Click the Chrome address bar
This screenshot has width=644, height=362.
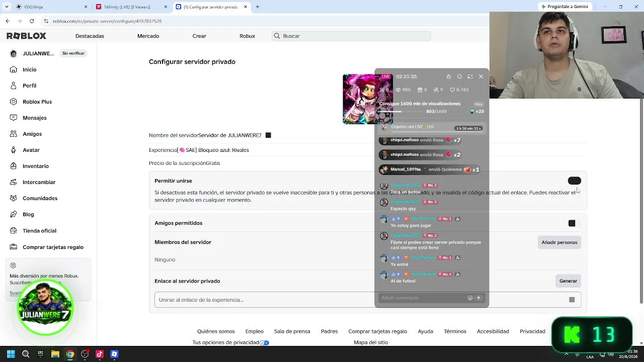[x=262, y=21]
